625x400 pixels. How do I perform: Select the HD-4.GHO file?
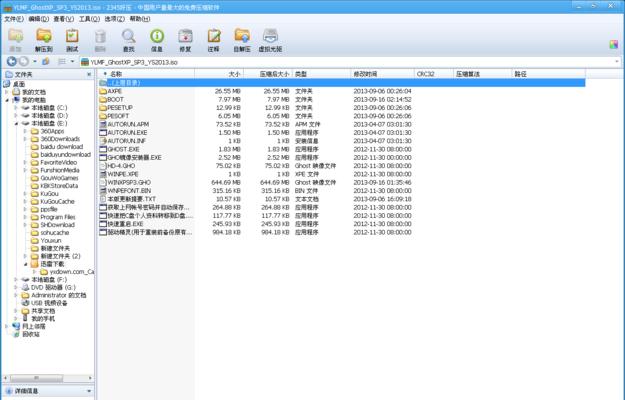pyautogui.click(x=342, y=166)
